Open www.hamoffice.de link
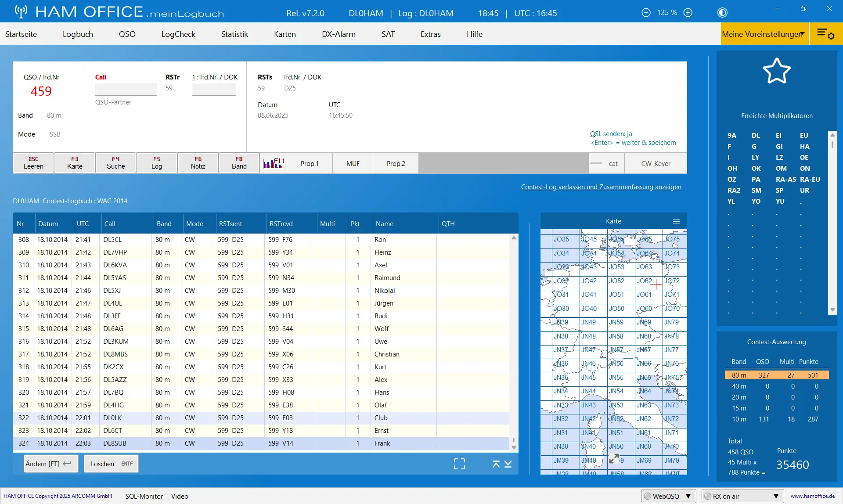The width and height of the screenshot is (843, 504). 812,496
